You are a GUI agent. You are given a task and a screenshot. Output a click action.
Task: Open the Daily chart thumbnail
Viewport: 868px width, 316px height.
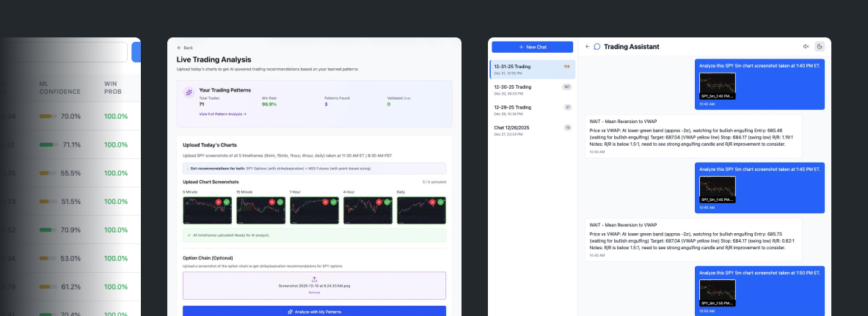(x=421, y=210)
